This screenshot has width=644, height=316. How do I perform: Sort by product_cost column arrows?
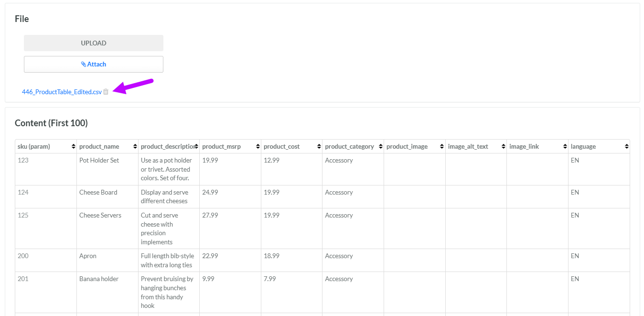[x=319, y=147]
